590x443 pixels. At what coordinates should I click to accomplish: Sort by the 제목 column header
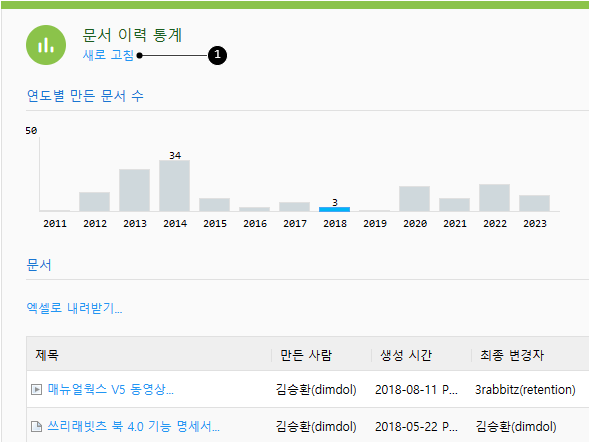(47, 355)
